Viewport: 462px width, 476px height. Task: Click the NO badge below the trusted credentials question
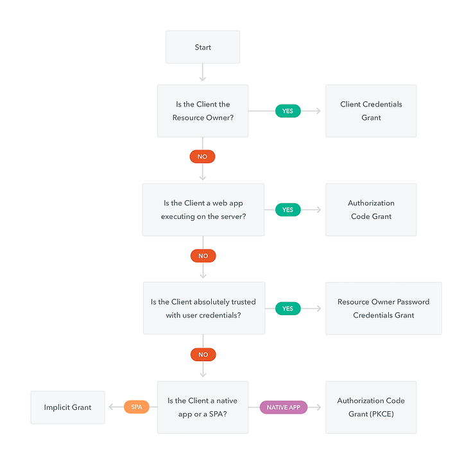tap(203, 355)
